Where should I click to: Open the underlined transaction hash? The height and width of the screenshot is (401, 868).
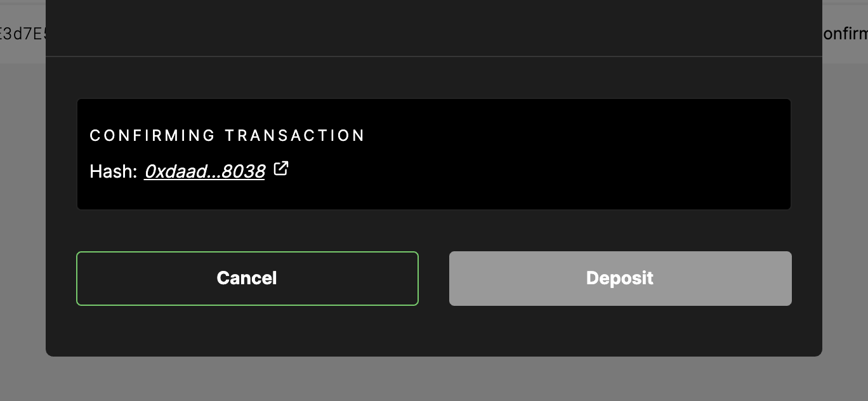[x=204, y=171]
